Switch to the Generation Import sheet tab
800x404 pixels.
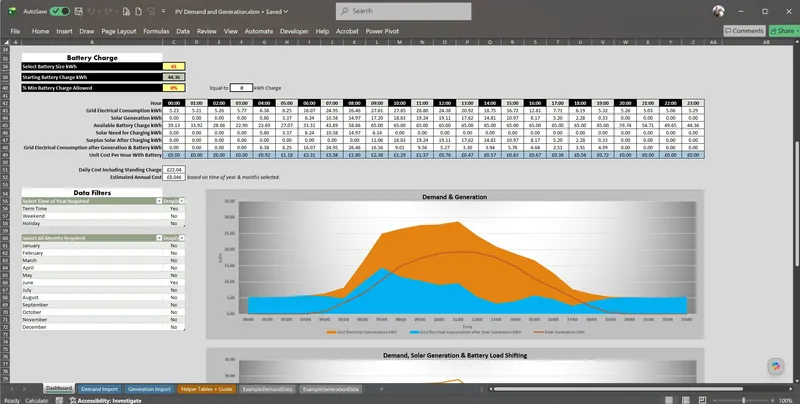click(x=149, y=389)
